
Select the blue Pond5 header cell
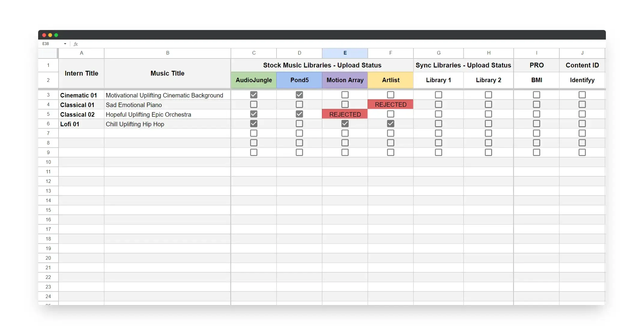(299, 80)
